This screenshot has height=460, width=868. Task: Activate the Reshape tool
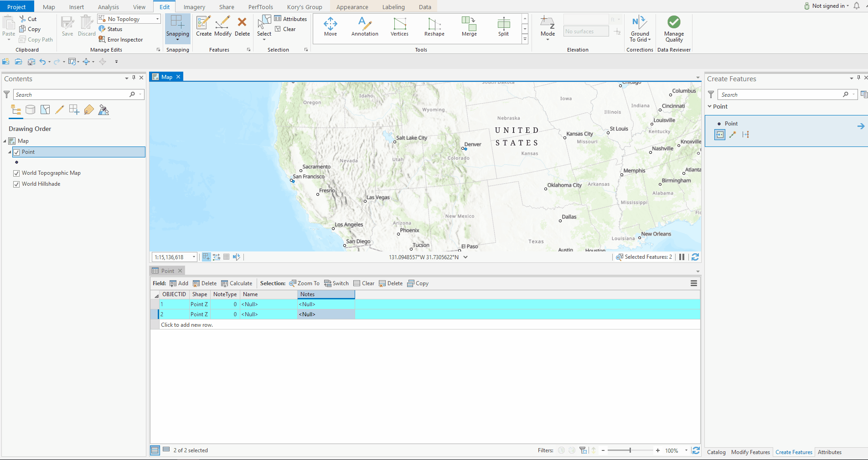pyautogui.click(x=434, y=27)
